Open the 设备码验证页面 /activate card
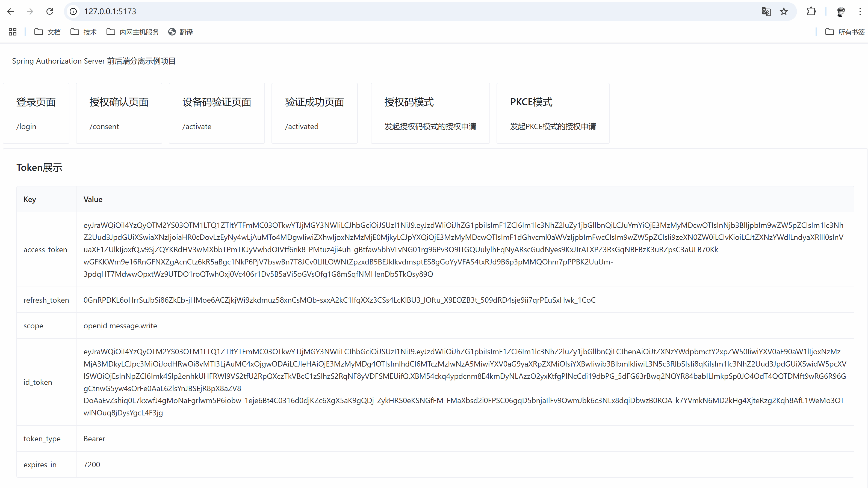Viewport: 868px width, 488px height. point(217,113)
